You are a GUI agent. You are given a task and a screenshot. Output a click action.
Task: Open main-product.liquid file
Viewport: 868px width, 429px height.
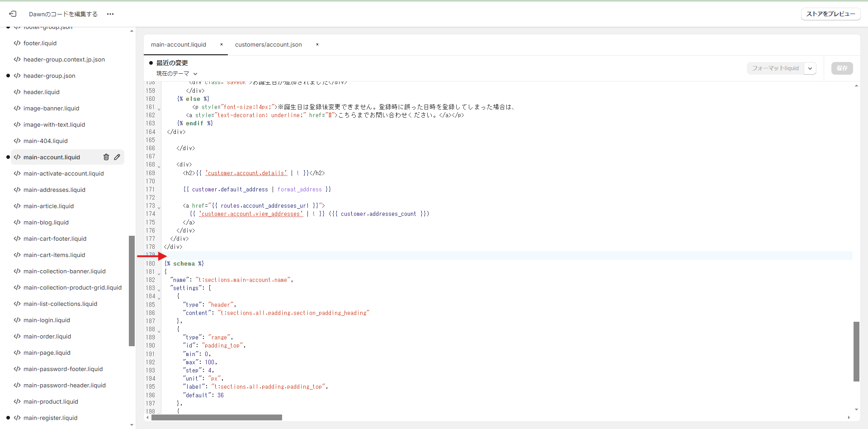point(51,401)
